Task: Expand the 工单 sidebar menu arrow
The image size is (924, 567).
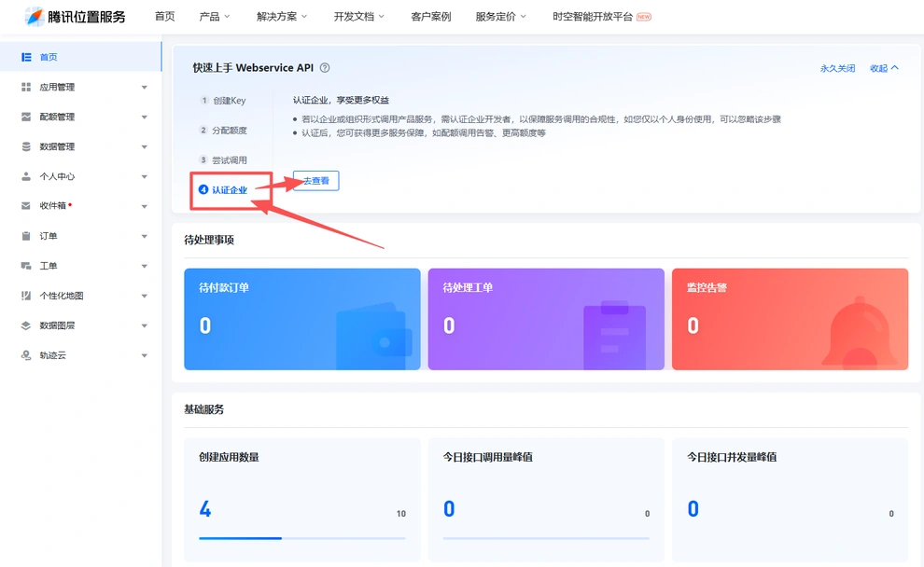Action: [x=145, y=266]
